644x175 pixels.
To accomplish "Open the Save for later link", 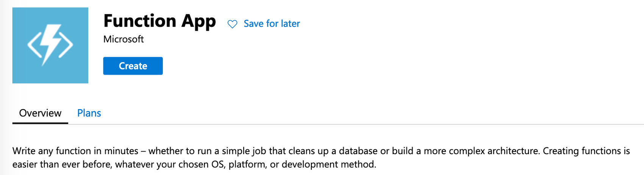I will [272, 24].
